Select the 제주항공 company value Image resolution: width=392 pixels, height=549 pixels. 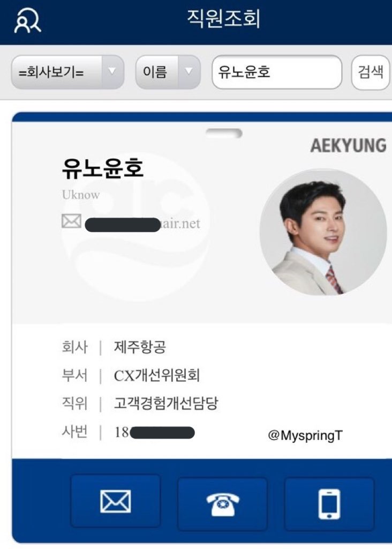click(x=140, y=347)
